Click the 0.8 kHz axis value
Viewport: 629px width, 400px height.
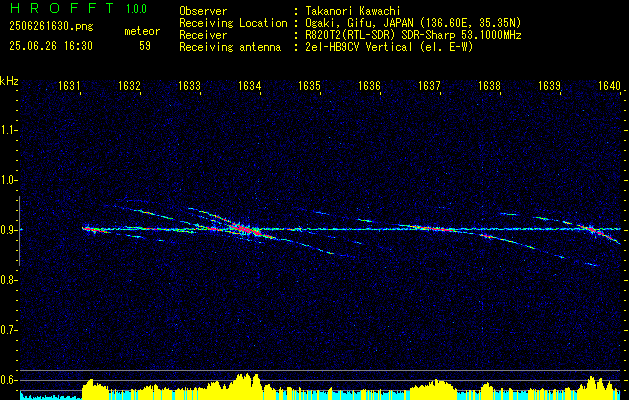[x=8, y=280]
